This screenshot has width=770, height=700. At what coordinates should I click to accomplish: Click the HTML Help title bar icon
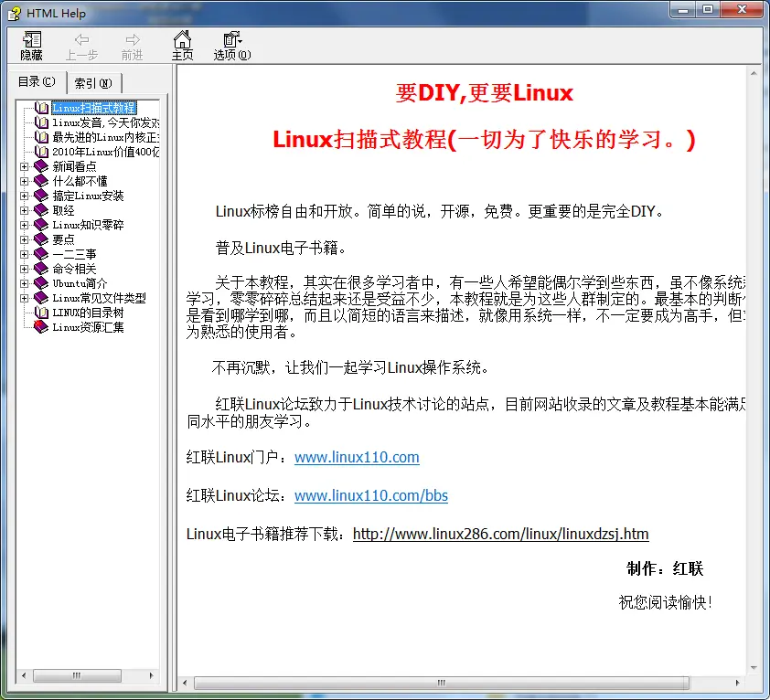(x=12, y=11)
